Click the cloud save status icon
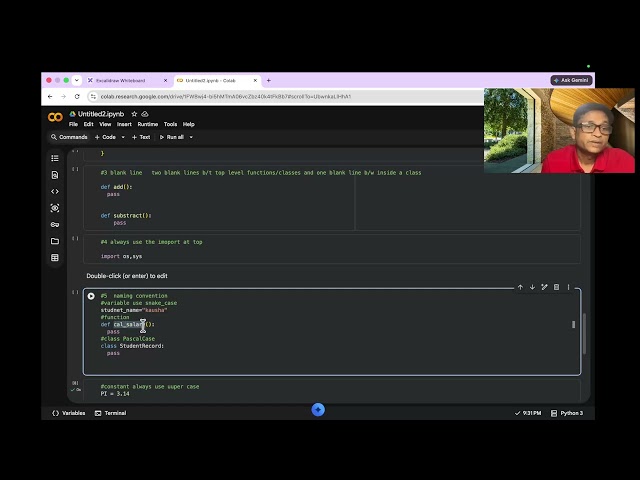Image resolution: width=640 pixels, height=480 pixels. (x=145, y=114)
